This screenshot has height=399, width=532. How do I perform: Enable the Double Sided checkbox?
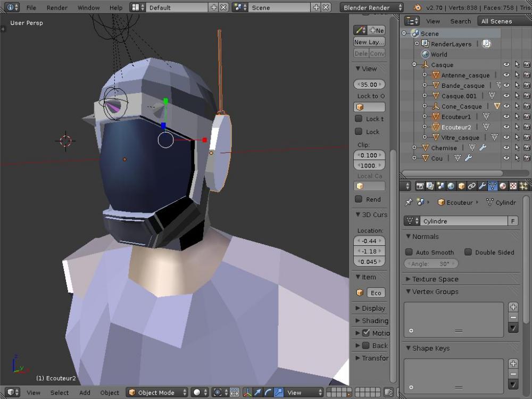[x=468, y=252]
